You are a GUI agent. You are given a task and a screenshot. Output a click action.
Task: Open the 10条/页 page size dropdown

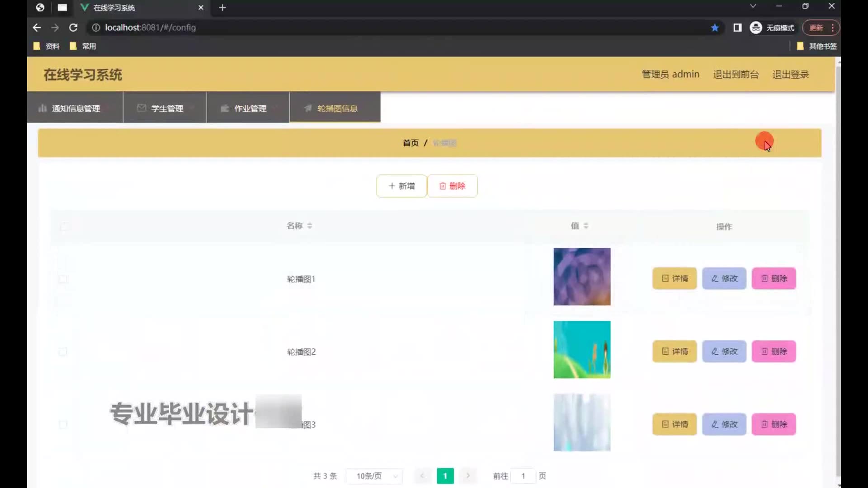click(374, 476)
